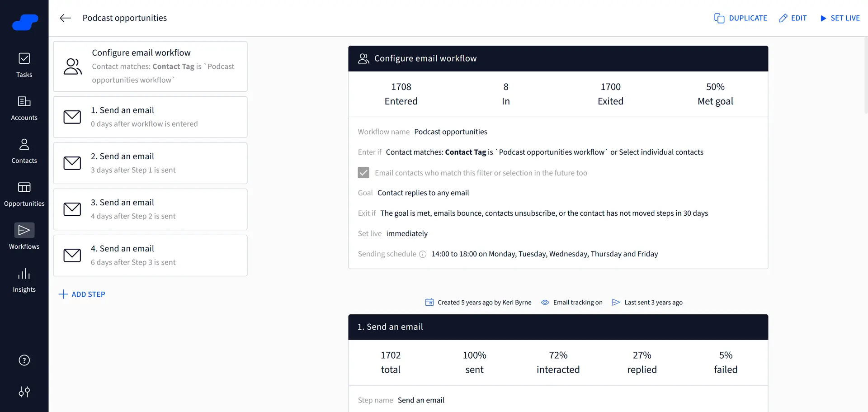
Task: Open settings via the bottom sidebar icon
Action: point(24,392)
